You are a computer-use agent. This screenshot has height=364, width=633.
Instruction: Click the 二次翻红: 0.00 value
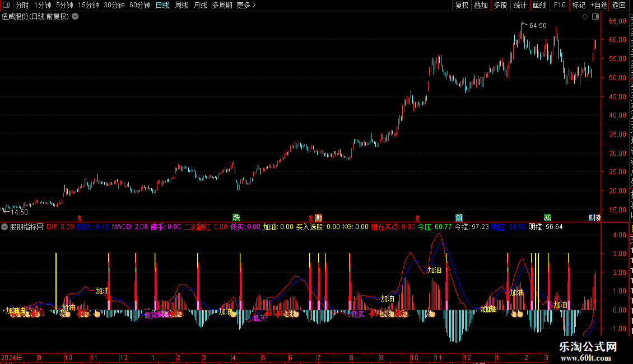coord(206,227)
